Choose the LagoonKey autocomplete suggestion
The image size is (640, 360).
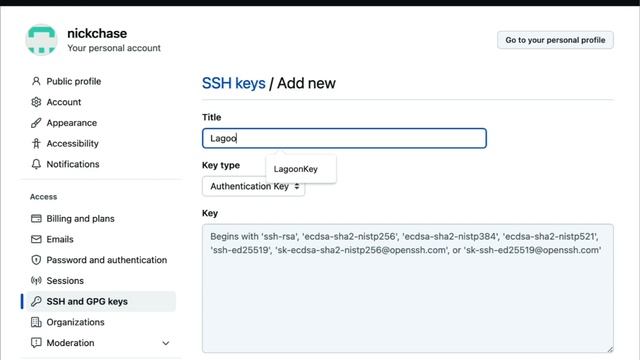(x=296, y=169)
